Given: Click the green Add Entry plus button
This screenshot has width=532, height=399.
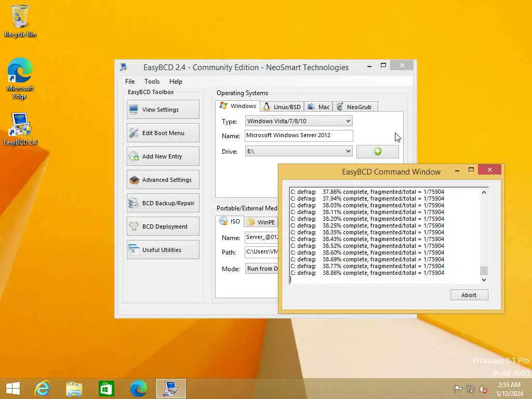Looking at the screenshot, I should (378, 151).
